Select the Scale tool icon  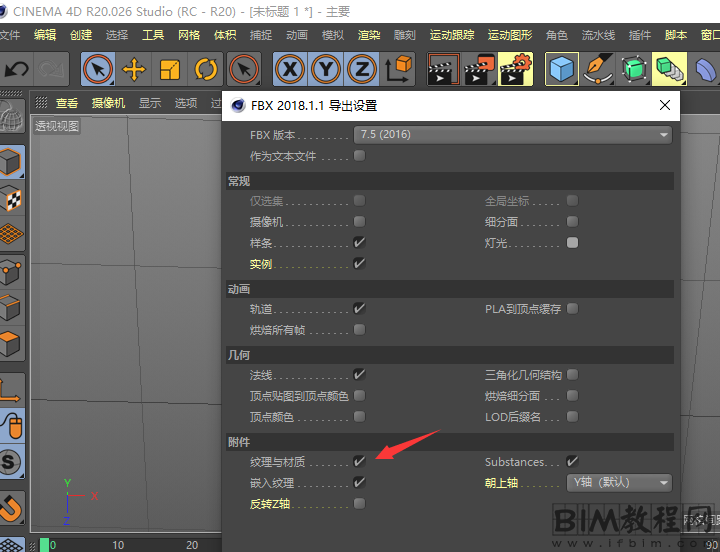pos(169,69)
